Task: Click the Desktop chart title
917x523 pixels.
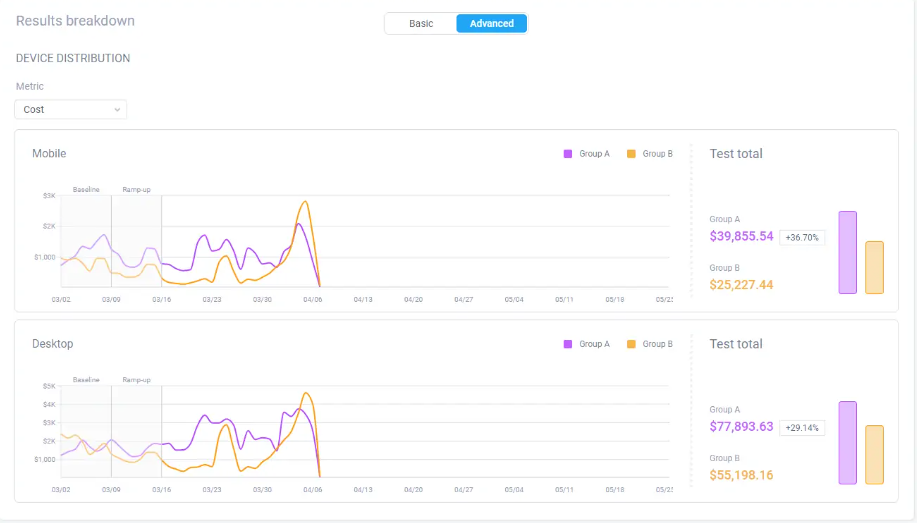Action: (x=53, y=344)
